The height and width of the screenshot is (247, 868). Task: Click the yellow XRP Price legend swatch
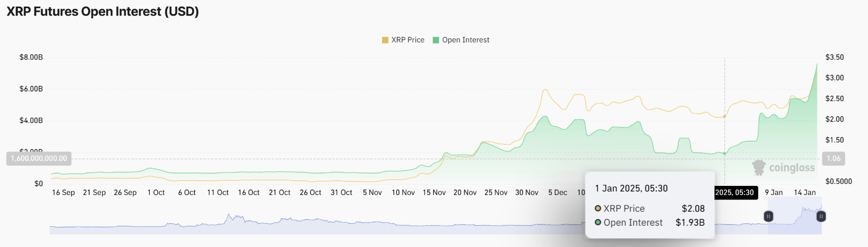pos(385,40)
